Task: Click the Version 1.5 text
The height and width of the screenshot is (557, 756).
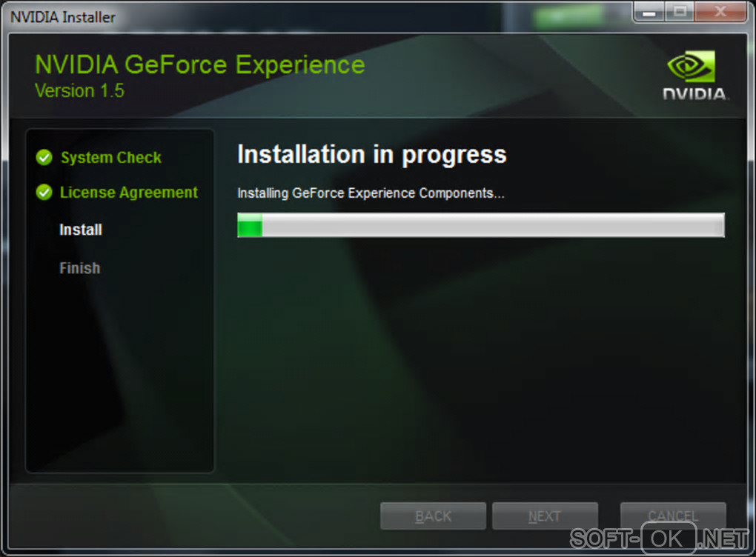Action: (79, 90)
